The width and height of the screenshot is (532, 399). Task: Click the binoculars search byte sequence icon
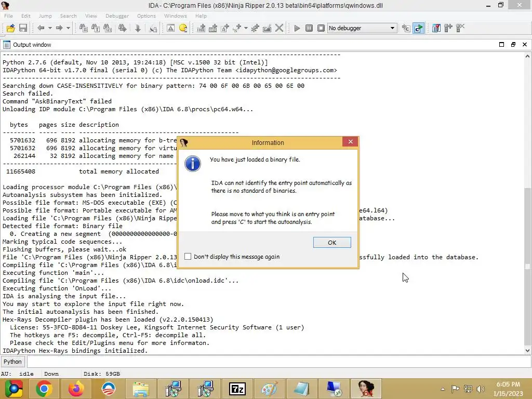pyautogui.click(x=108, y=28)
